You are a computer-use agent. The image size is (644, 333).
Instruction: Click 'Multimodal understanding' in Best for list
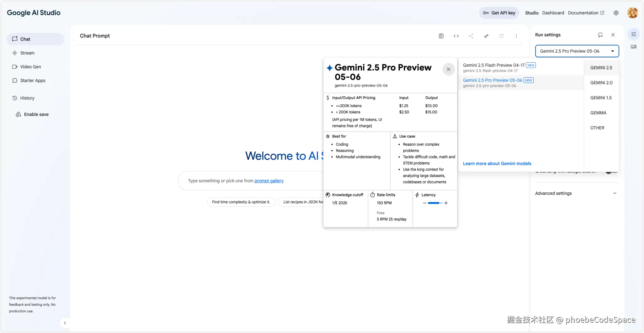click(358, 157)
